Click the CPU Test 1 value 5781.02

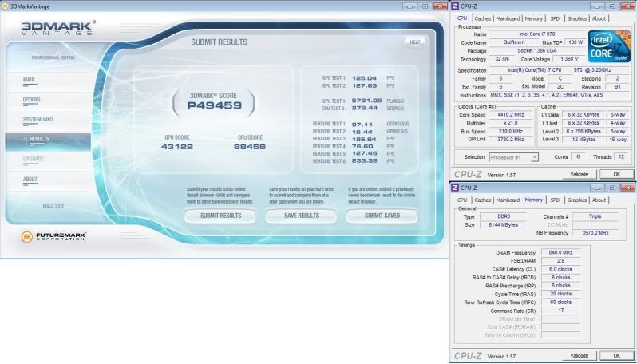click(x=367, y=101)
